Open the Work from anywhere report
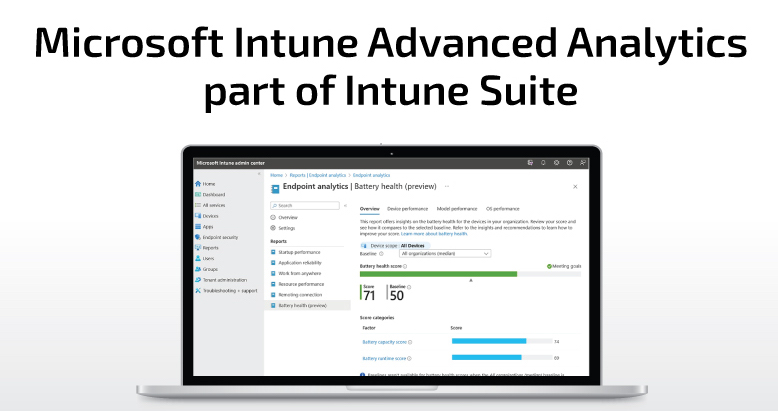 coord(296,274)
